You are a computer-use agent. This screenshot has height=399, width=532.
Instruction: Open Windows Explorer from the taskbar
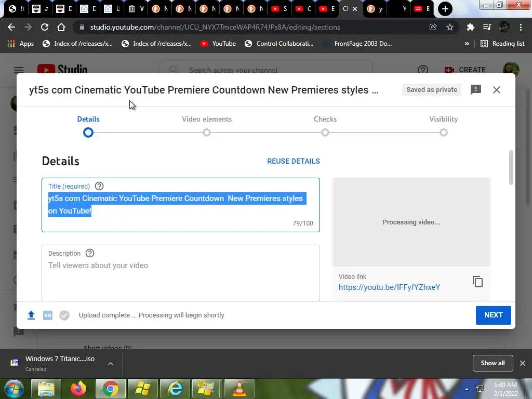[46, 389]
